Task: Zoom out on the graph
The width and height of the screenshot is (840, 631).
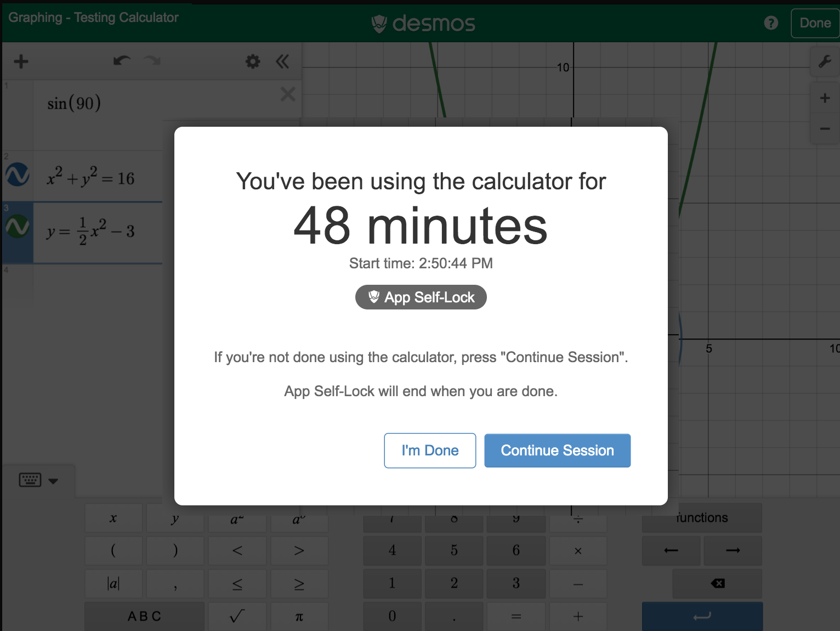Action: tap(825, 129)
